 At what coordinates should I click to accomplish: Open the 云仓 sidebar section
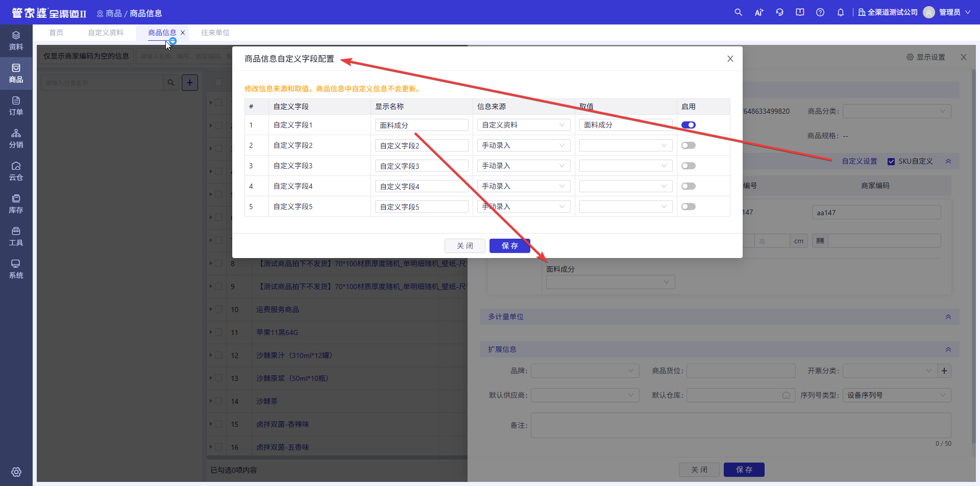[x=16, y=171]
